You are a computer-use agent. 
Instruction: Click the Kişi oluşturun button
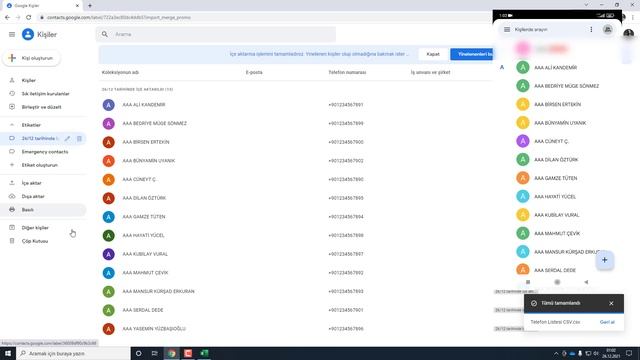(x=31, y=58)
